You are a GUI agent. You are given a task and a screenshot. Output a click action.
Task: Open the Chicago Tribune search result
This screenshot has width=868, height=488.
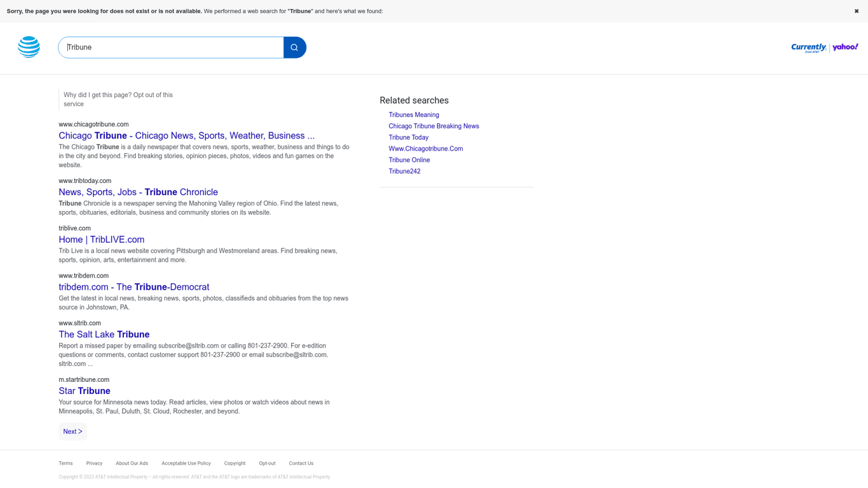click(x=186, y=135)
